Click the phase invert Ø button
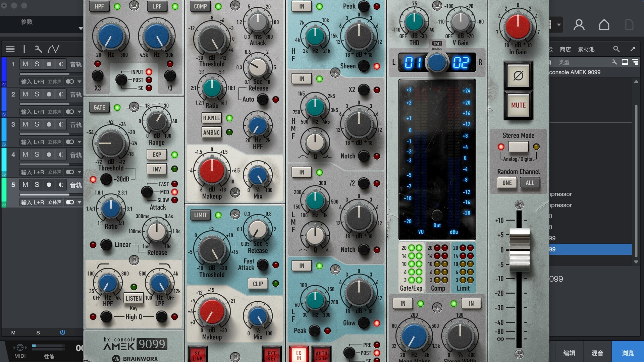The image size is (644, 362). (518, 76)
